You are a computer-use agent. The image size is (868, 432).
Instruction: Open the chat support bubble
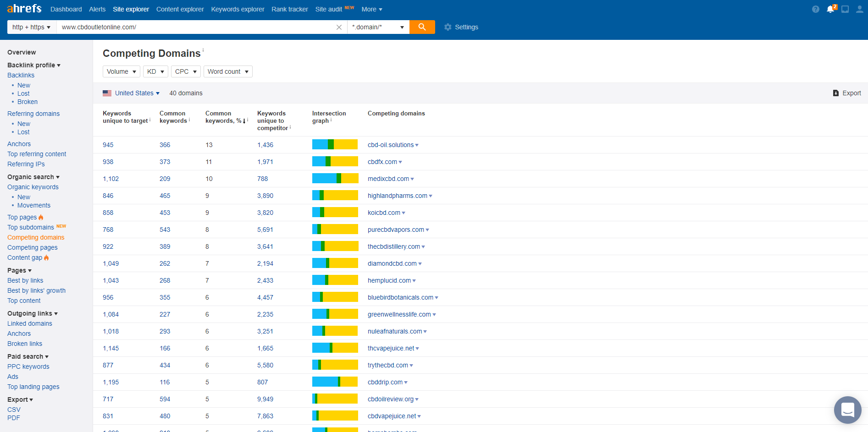pyautogui.click(x=847, y=410)
